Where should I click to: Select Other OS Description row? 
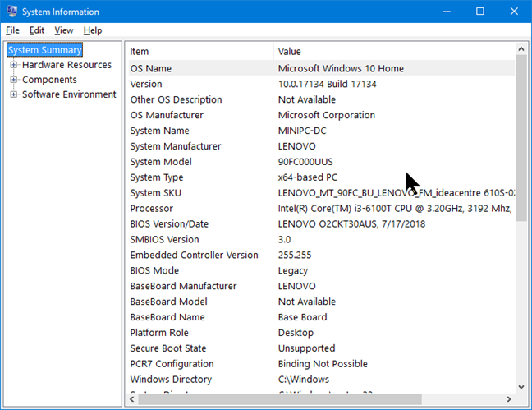322,99
